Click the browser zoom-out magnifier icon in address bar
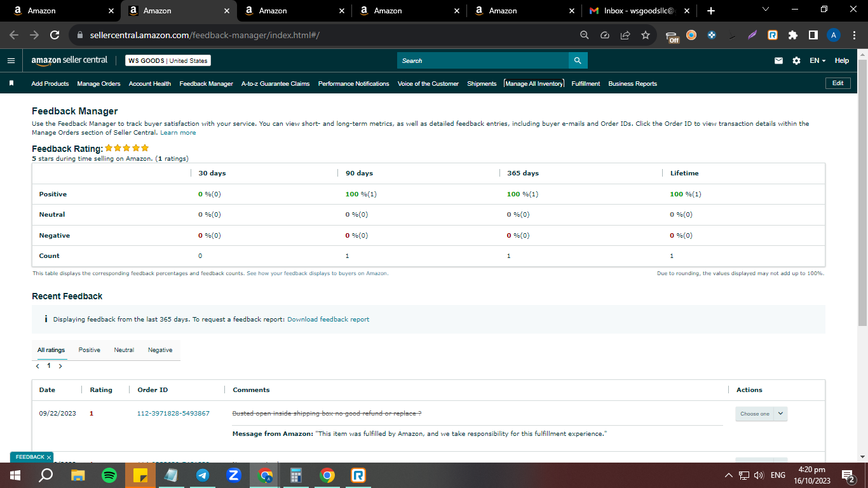 (x=585, y=36)
